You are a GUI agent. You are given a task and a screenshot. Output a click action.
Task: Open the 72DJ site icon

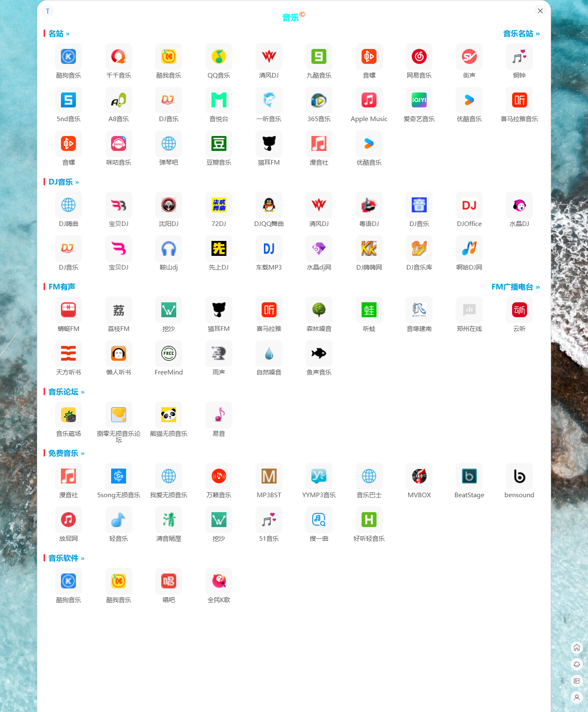tap(219, 205)
